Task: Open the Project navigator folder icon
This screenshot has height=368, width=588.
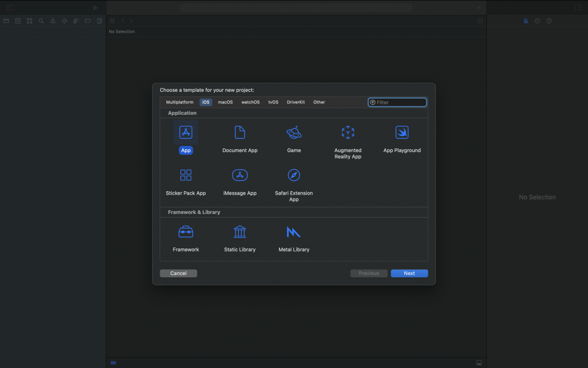Action: point(6,21)
